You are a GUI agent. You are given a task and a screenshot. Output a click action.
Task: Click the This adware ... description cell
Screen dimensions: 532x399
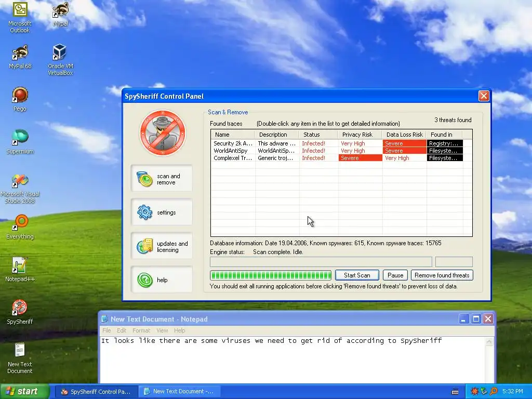[x=277, y=143]
